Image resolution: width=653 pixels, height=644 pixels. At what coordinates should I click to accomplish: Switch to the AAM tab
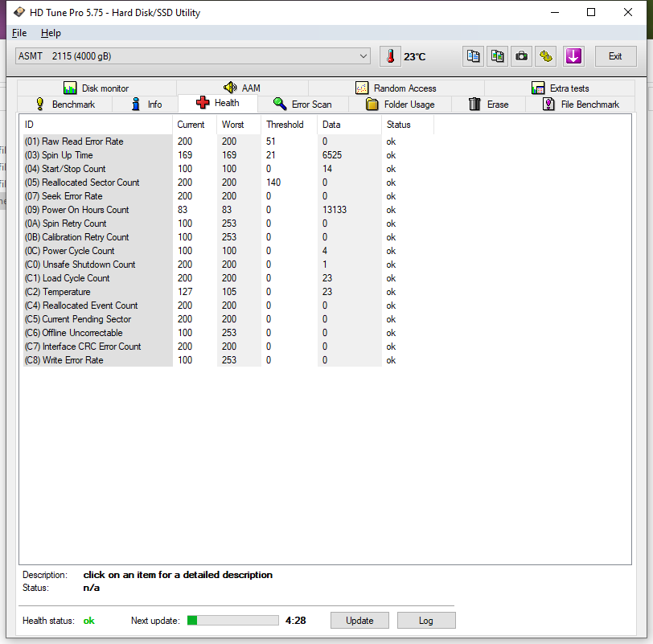click(242, 88)
